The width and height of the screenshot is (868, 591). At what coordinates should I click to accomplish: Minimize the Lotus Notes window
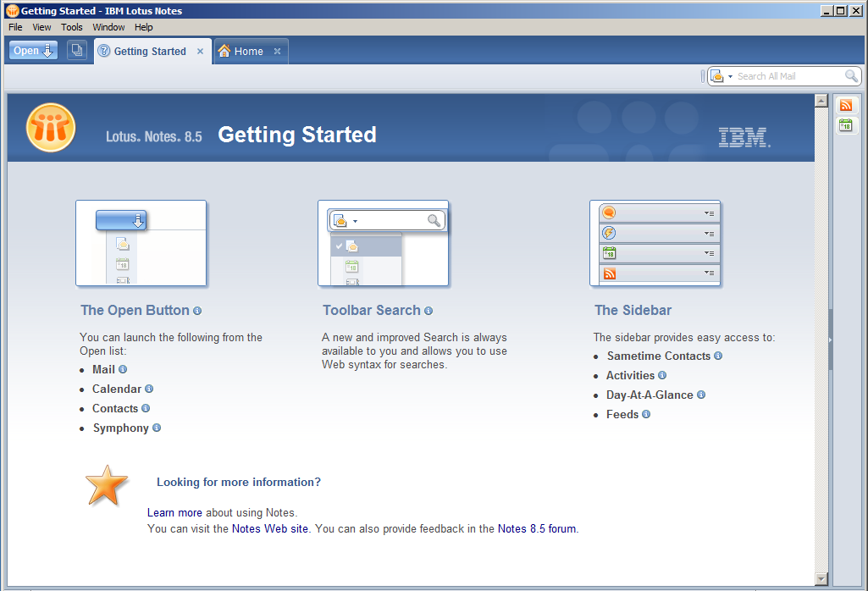tap(827, 10)
